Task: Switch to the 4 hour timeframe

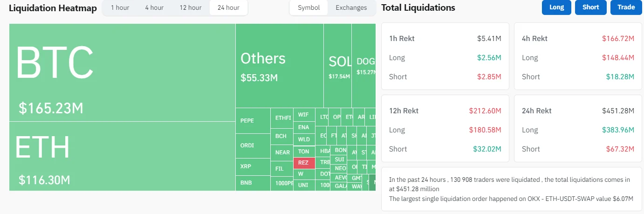Action: tap(154, 7)
